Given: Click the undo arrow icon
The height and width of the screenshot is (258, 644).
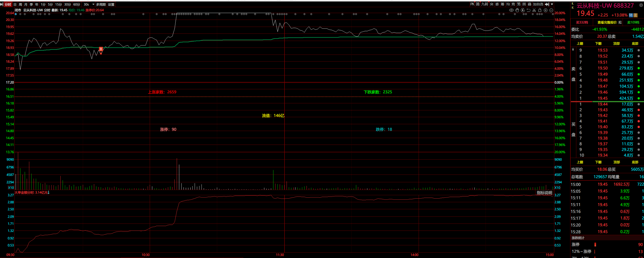Looking at the screenshot, I should (528, 10).
